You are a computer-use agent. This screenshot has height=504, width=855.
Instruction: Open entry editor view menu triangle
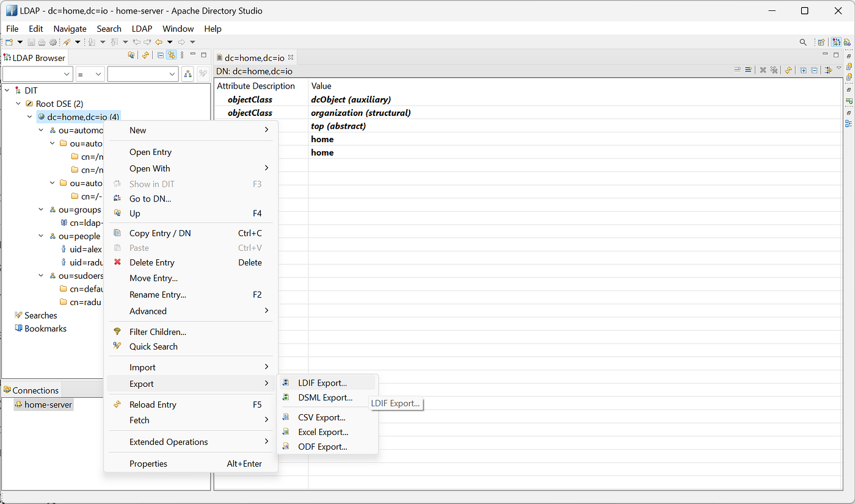click(839, 68)
